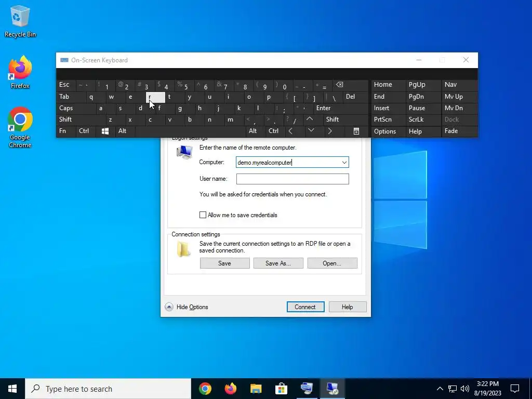Click the Del key on keyboard
This screenshot has width=532, height=399.
(x=355, y=97)
